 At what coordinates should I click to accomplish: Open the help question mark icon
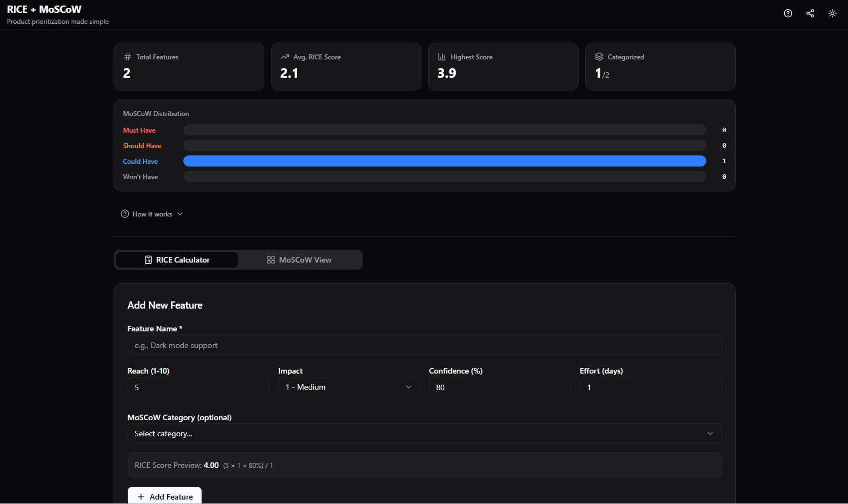click(787, 13)
